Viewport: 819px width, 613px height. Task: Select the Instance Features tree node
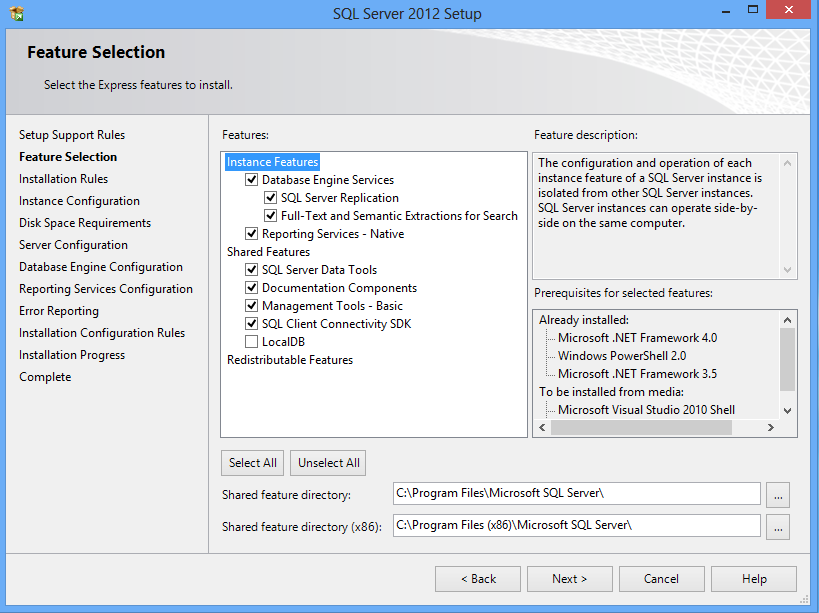[x=272, y=162]
